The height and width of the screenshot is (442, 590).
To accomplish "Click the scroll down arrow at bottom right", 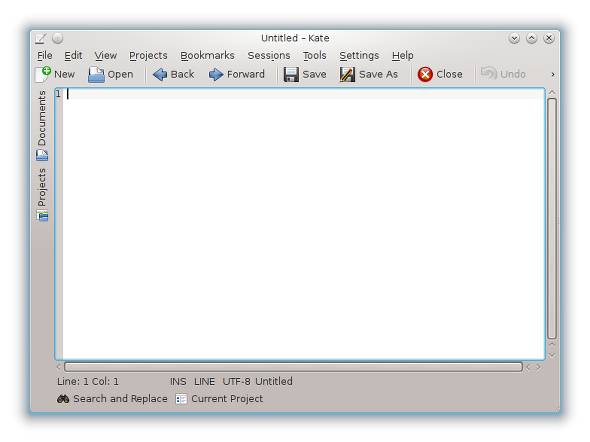I will (552, 355).
